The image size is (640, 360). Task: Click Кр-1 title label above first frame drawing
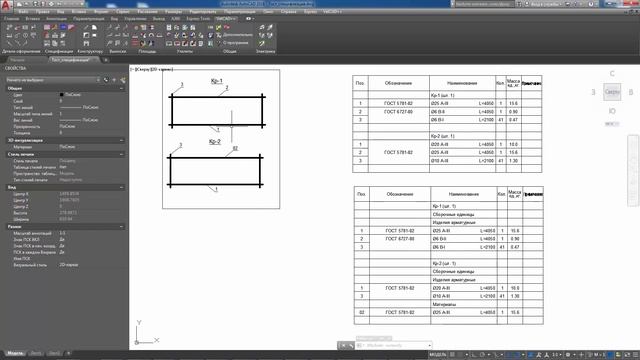217,81
